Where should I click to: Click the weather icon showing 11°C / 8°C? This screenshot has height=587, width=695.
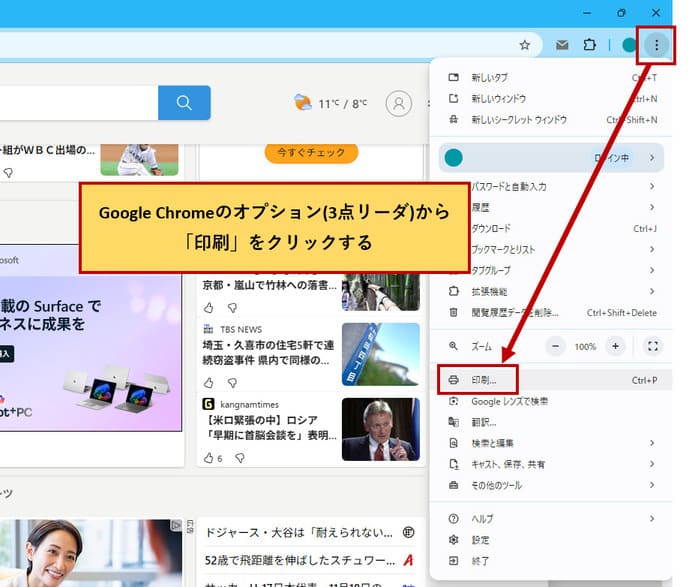click(303, 102)
